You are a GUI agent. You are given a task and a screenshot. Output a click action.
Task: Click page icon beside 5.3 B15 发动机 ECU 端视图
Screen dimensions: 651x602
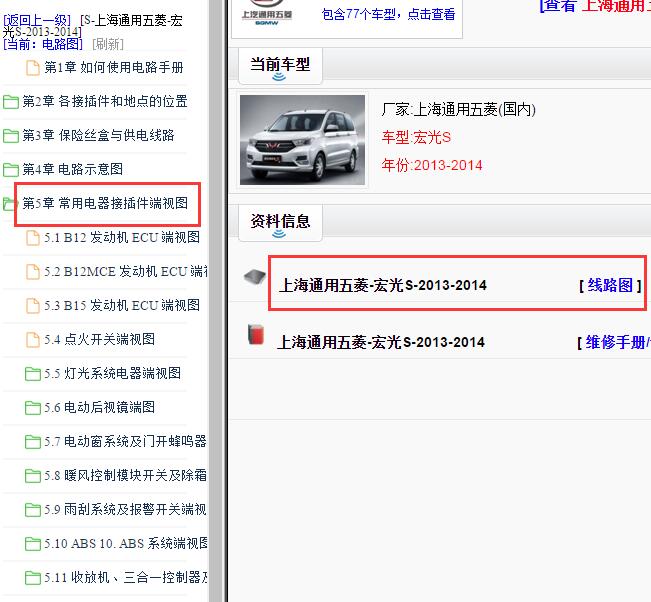pyautogui.click(x=33, y=306)
